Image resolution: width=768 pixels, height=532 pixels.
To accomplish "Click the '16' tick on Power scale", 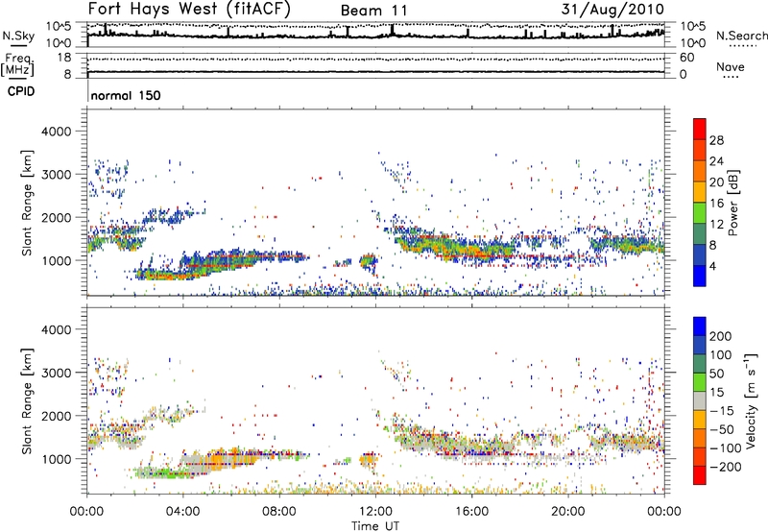I will point(716,204).
